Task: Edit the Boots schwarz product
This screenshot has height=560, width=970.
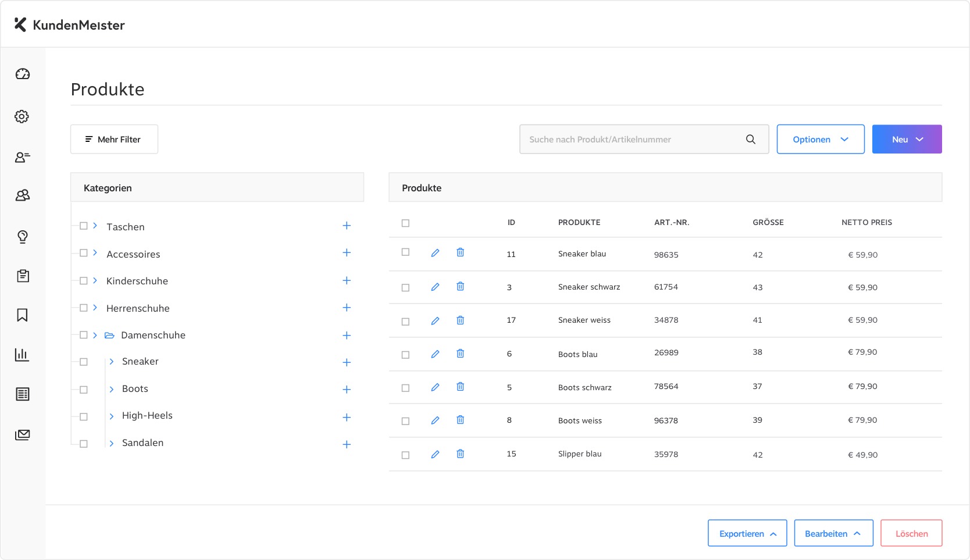Action: (x=435, y=387)
